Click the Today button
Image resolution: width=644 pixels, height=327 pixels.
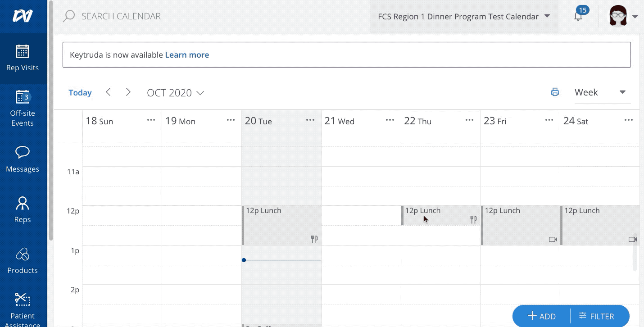point(80,92)
